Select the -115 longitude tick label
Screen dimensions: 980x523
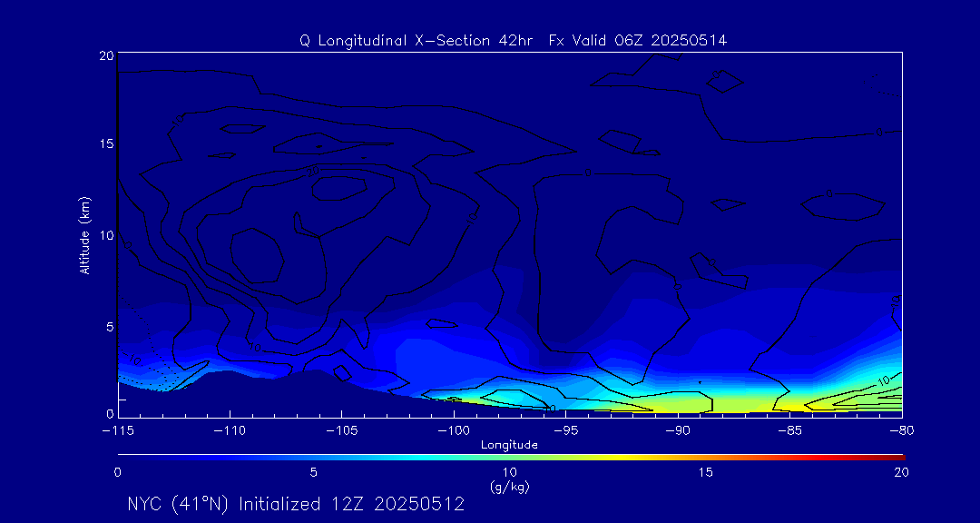[x=117, y=431]
